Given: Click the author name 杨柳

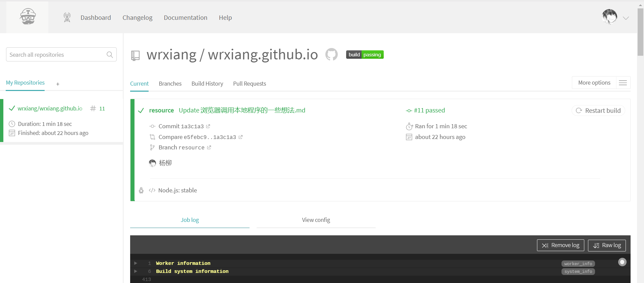Looking at the screenshot, I should (165, 163).
